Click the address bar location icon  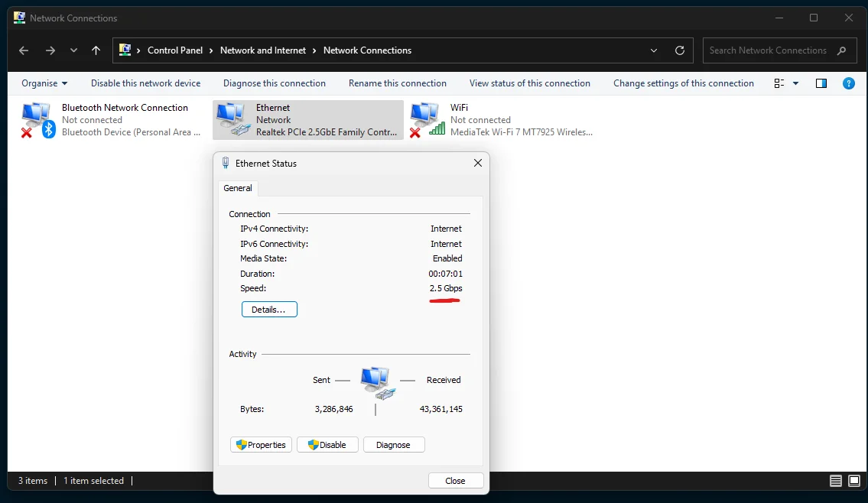(x=125, y=50)
